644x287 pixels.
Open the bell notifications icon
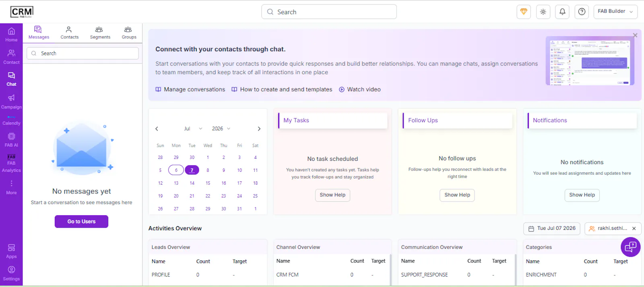[562, 12]
